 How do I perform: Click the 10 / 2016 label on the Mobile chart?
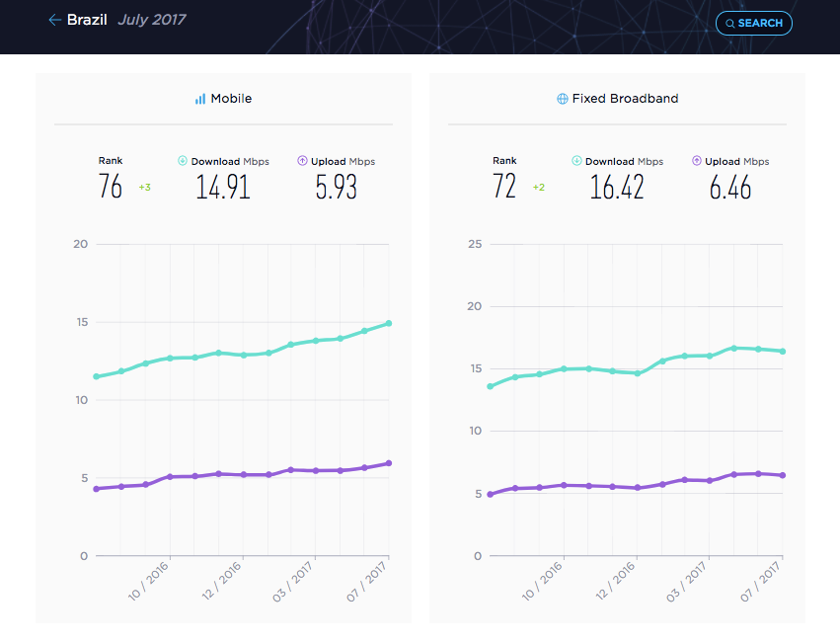coord(148,581)
